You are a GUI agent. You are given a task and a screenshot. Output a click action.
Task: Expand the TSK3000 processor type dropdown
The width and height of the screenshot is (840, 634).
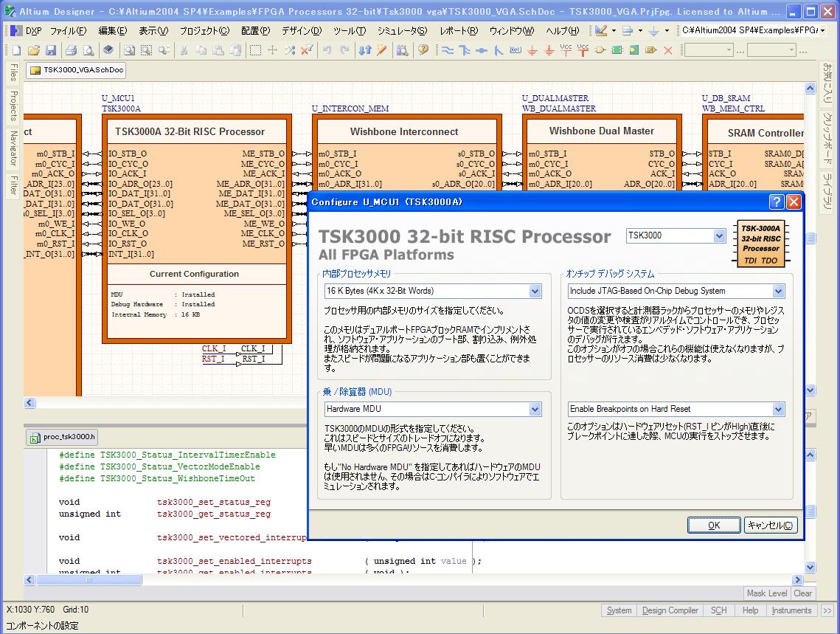pos(719,235)
